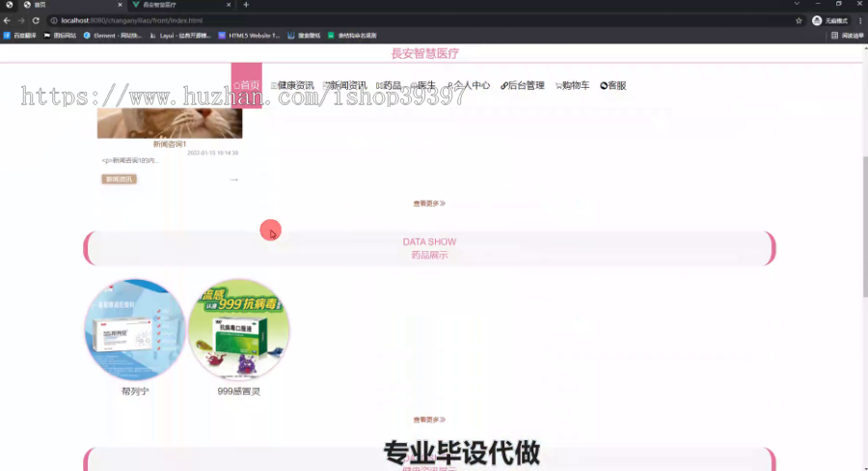Open 后台管理 navigation link
This screenshot has height=471, width=868.
523,85
